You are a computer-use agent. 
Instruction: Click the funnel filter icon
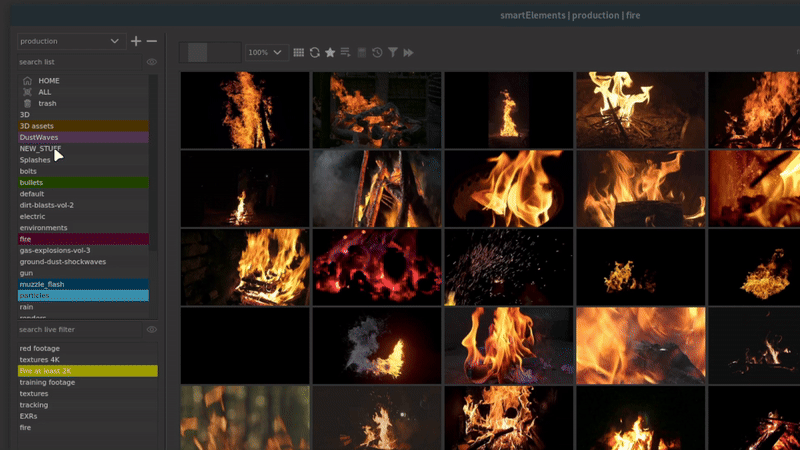[x=393, y=53]
